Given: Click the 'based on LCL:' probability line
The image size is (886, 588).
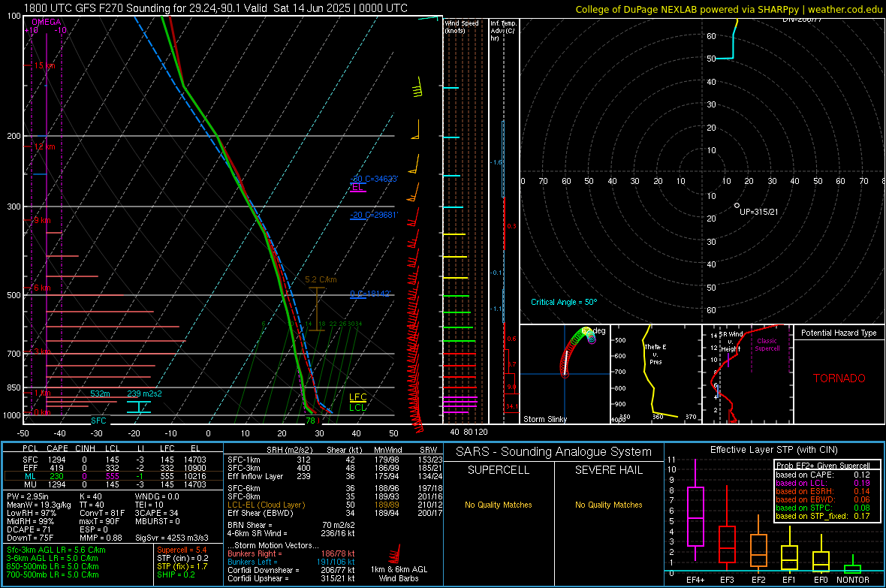Looking at the screenshot, I should [822, 483].
